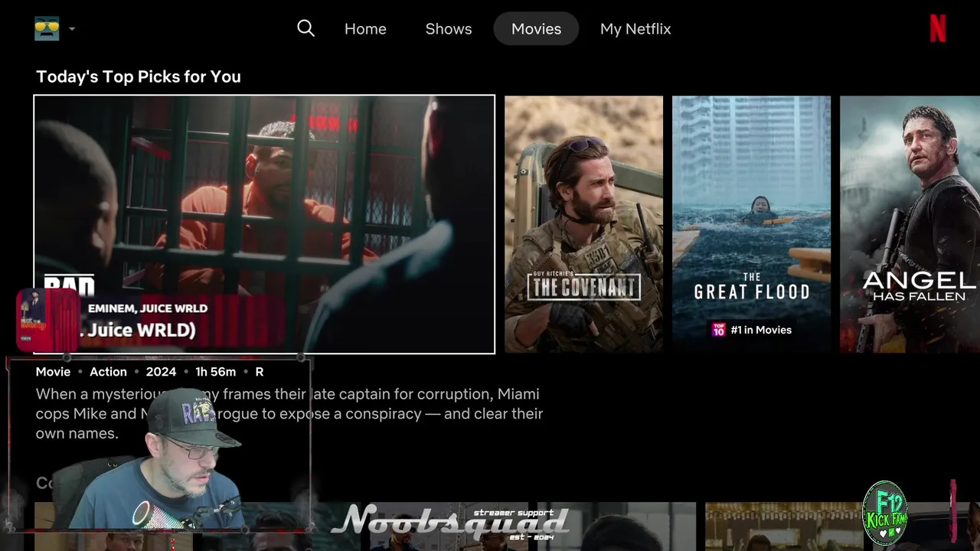Viewport: 980px width, 551px height.
Task: Expand the profile dropdown arrow
Action: 71,29
